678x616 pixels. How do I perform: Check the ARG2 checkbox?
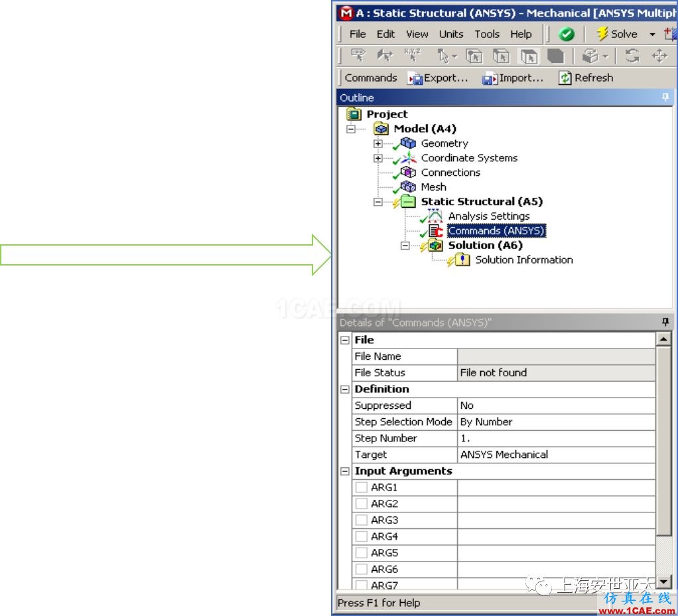[361, 504]
